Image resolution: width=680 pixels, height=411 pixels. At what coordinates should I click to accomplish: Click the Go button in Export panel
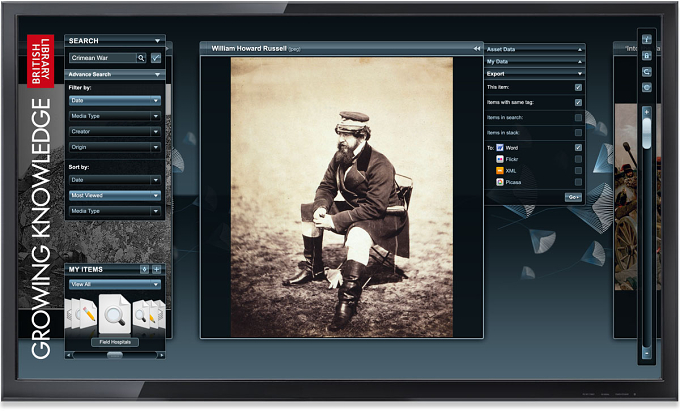coord(573,197)
